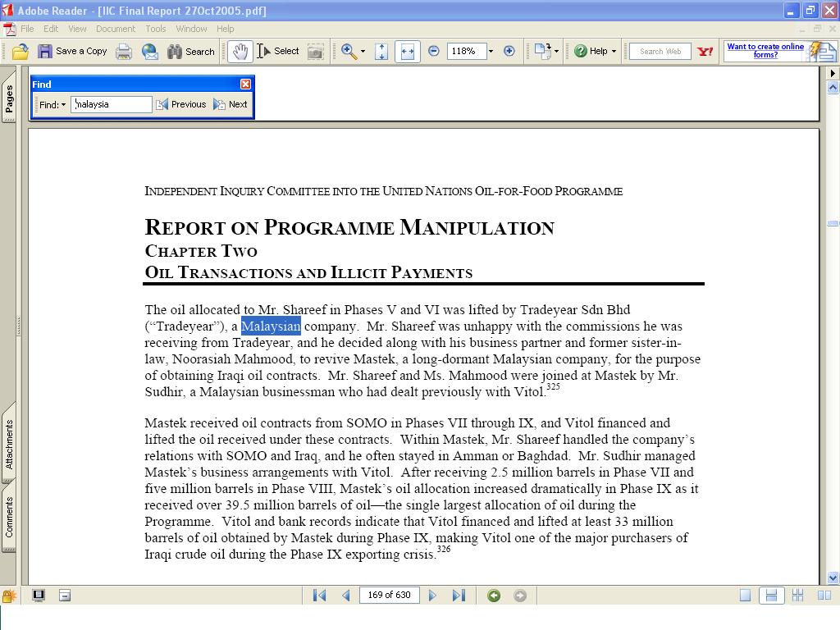Select the Hand tool
Image resolution: width=840 pixels, height=630 pixels.
click(x=240, y=52)
